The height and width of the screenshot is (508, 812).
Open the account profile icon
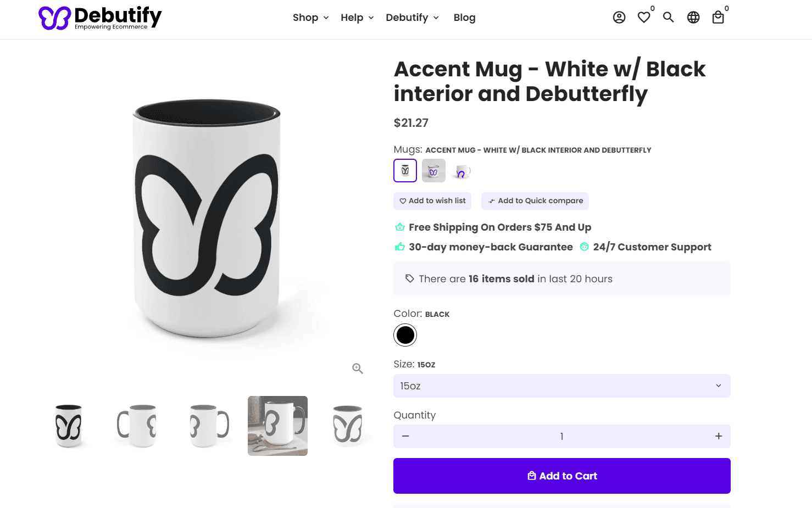619,17
